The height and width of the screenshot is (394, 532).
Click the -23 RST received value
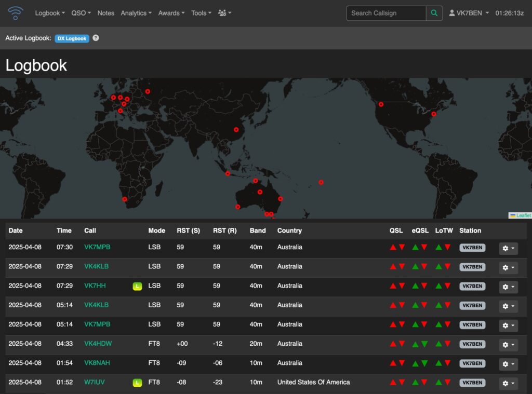pyautogui.click(x=218, y=383)
